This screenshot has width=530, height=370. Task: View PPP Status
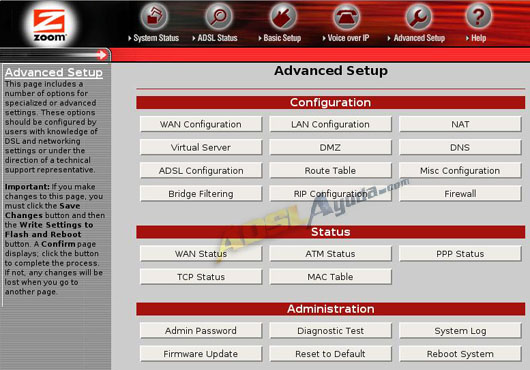click(460, 254)
